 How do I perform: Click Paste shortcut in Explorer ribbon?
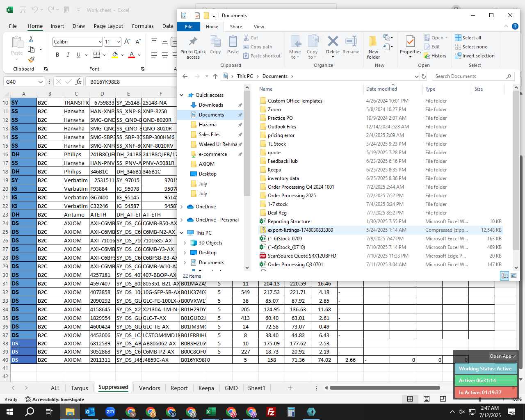coord(262,56)
